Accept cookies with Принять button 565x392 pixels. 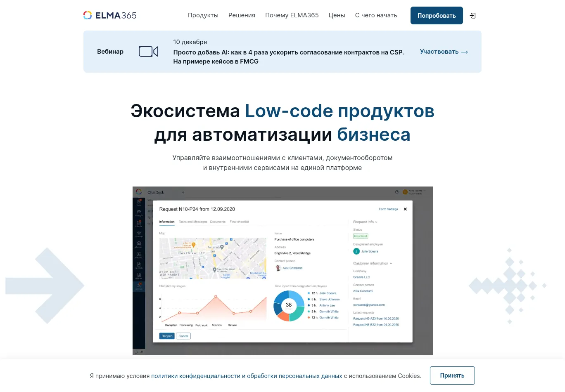tap(452, 375)
